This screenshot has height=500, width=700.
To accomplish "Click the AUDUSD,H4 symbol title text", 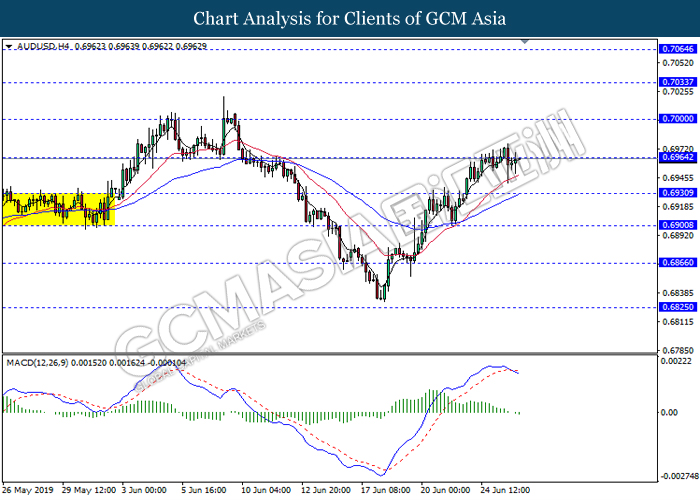I will [43, 46].
